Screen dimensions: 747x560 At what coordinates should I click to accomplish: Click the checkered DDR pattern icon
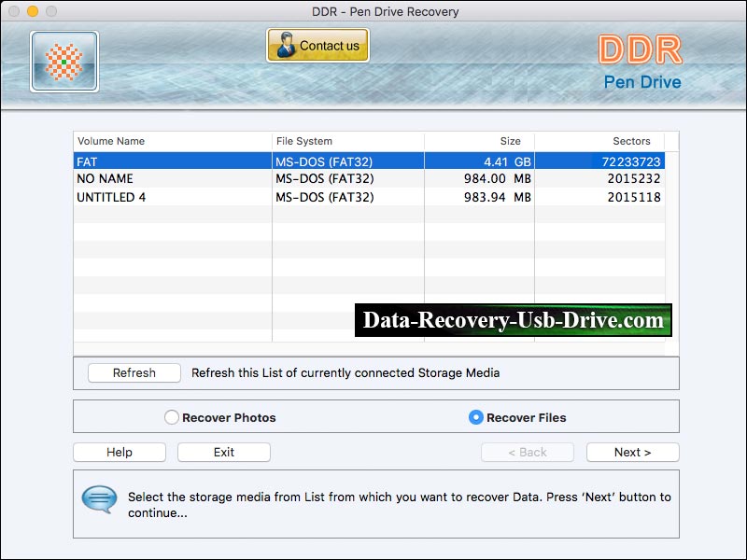63,60
